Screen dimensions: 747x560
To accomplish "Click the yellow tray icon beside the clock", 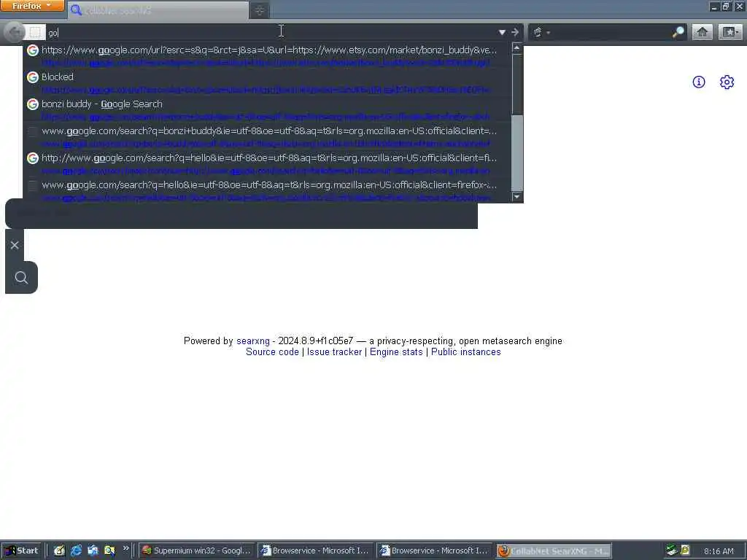I will tap(685, 551).
